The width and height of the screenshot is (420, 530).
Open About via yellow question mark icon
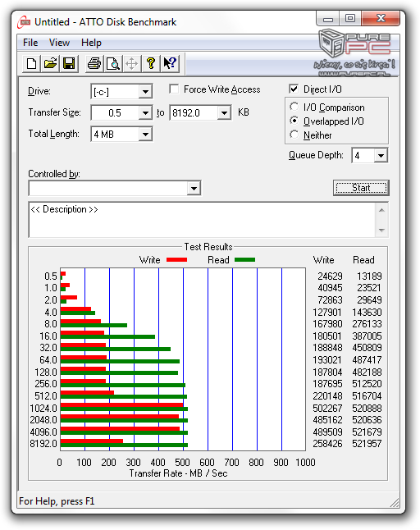151,63
